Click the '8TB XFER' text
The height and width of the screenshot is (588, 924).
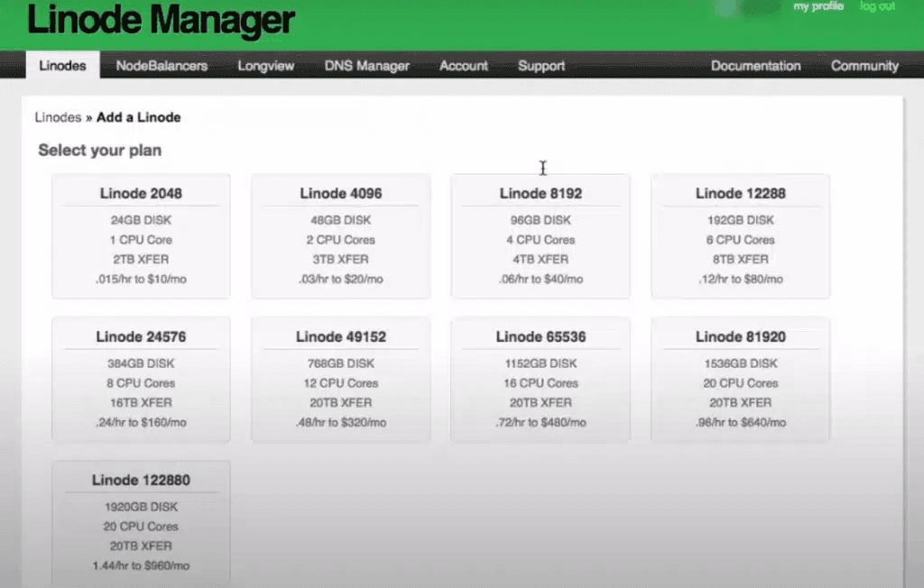(x=740, y=259)
